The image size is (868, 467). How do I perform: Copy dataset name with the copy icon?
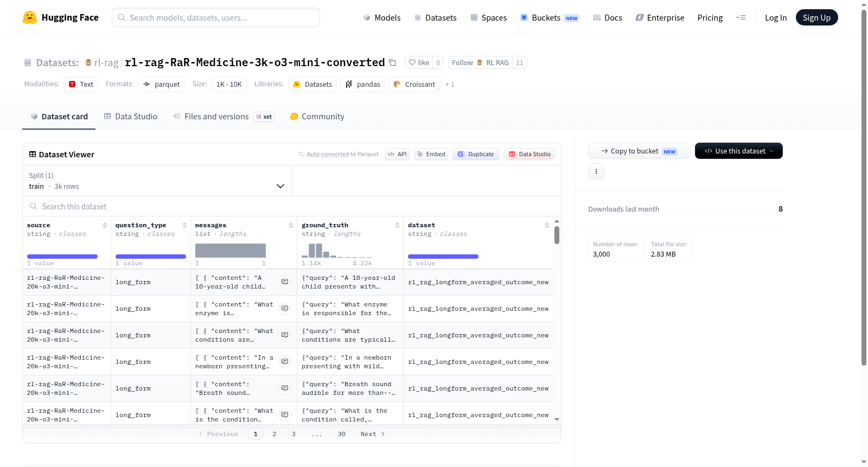point(392,62)
